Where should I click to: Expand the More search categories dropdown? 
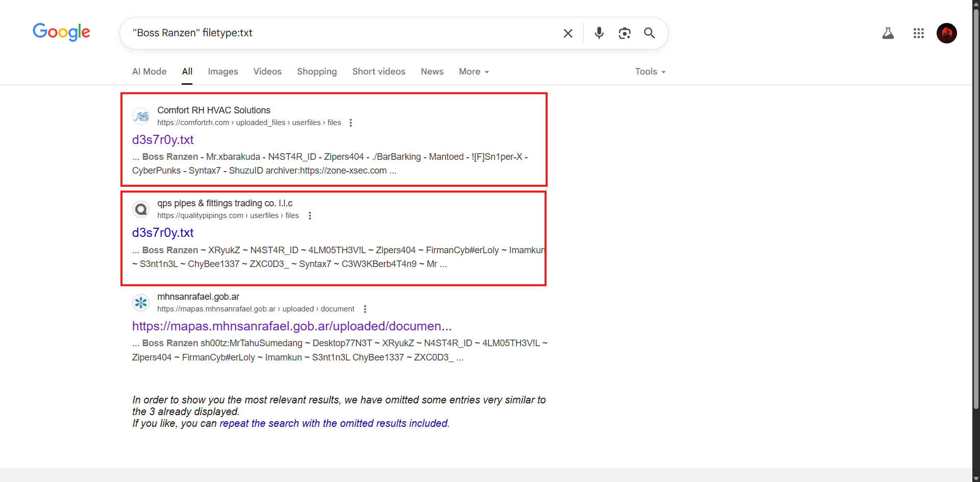pos(474,71)
